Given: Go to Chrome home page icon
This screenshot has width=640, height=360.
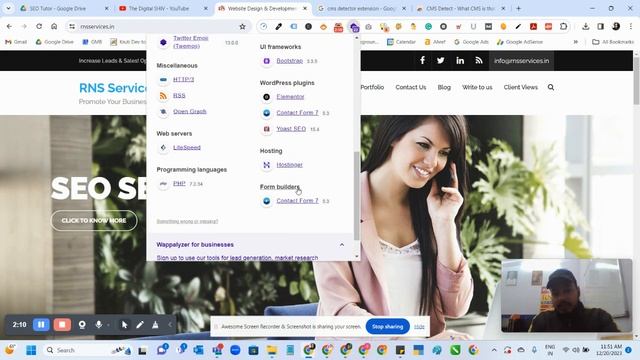Looking at the screenshot, I should pos(54,27).
